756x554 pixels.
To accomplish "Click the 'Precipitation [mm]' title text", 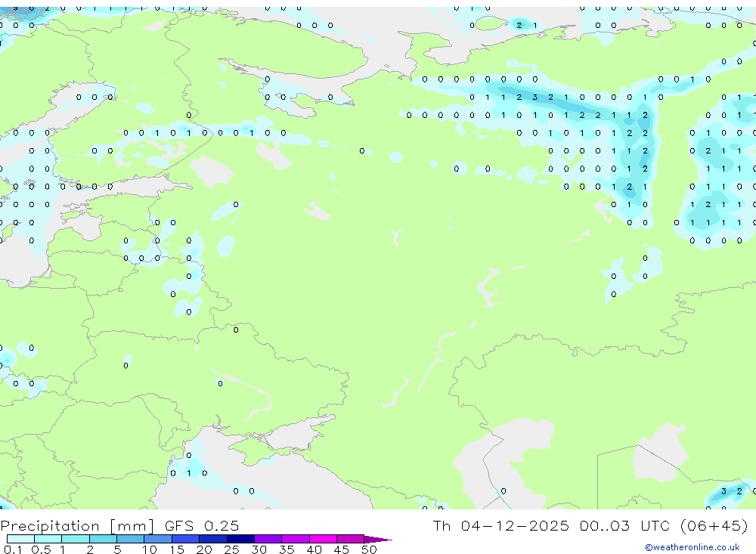I will click(x=77, y=526).
